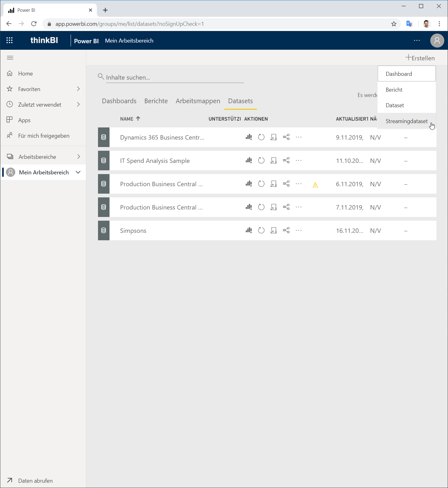Viewport: 448px width, 488px height.
Task: Open Apps in the sidebar
Action: 43,120
